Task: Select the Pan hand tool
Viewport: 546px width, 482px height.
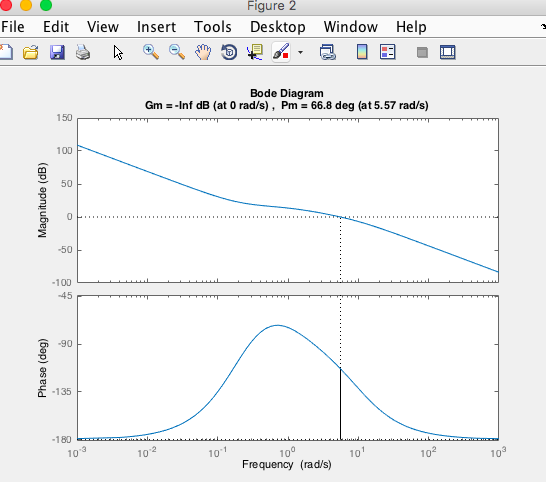Action: coord(203,53)
